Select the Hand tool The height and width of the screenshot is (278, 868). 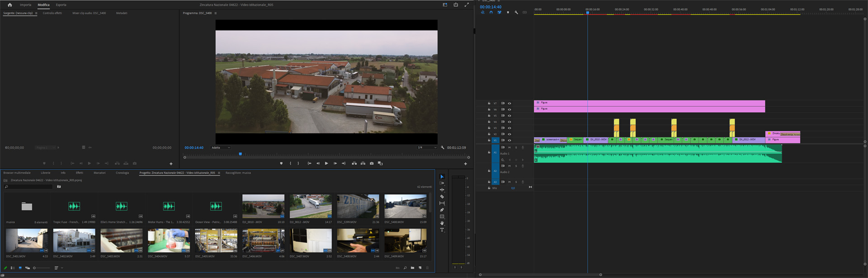(442, 223)
